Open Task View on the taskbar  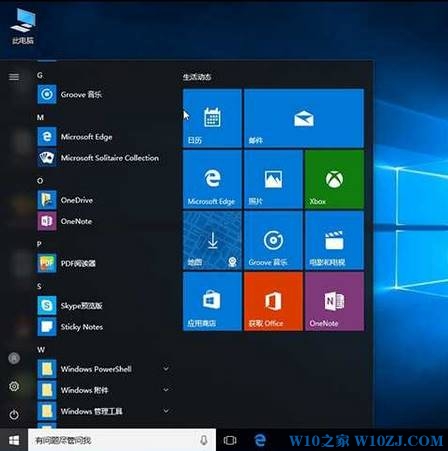click(x=230, y=440)
